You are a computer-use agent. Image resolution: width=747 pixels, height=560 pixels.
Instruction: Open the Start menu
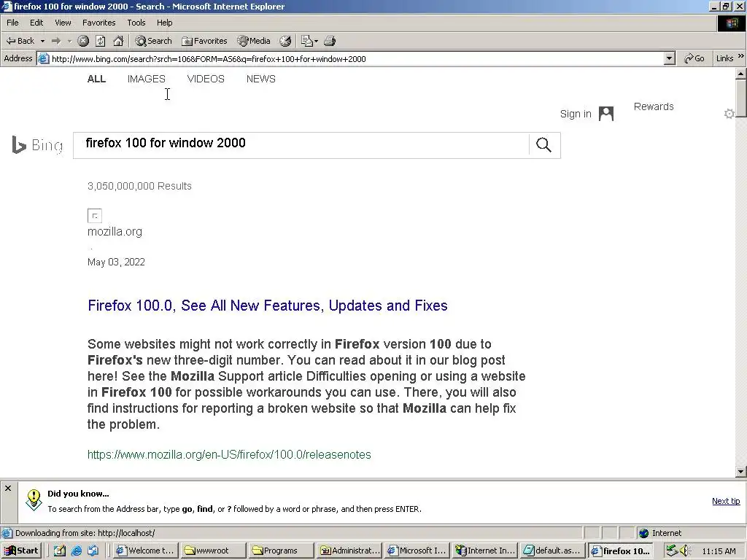point(21,551)
